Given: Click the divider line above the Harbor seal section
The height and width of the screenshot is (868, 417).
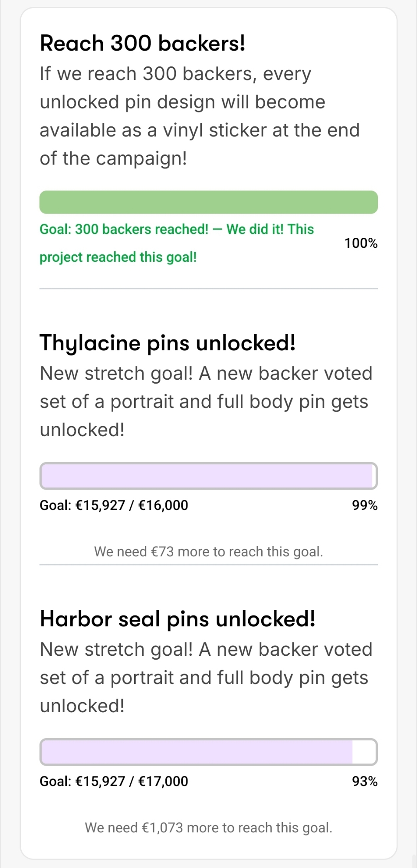Looking at the screenshot, I should [208, 565].
